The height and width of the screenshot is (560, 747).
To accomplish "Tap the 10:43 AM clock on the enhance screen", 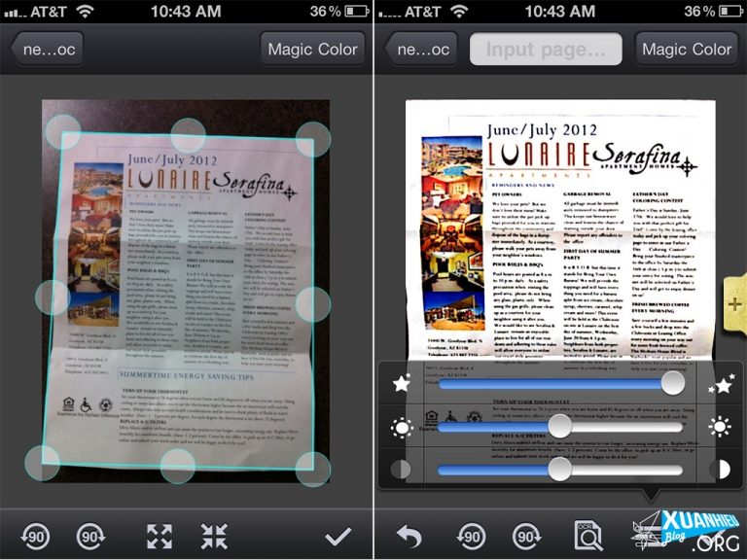I will click(560, 11).
